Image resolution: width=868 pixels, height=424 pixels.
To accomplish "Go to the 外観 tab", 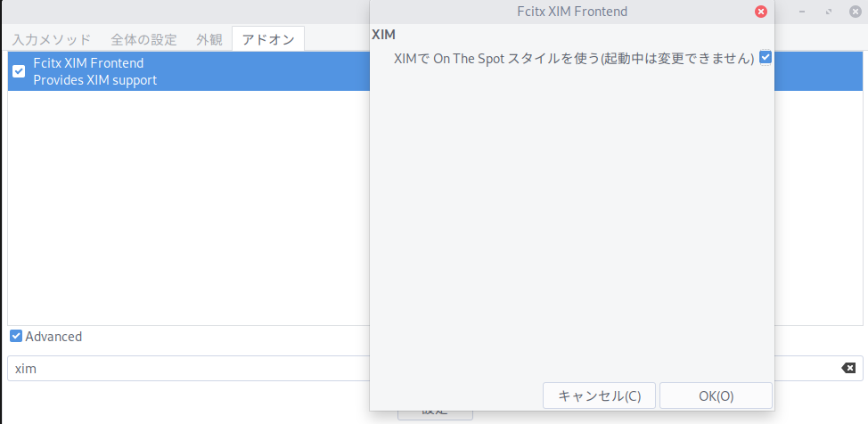I will click(x=209, y=39).
